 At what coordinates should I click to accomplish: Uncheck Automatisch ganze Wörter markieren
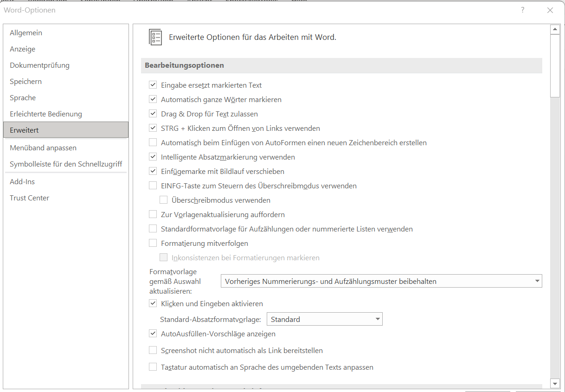(153, 99)
